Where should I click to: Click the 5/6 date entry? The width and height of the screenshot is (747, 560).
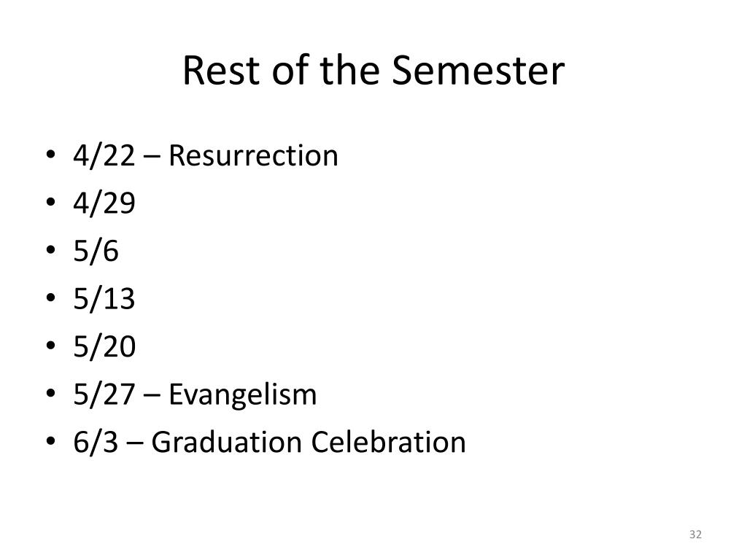[96, 251]
